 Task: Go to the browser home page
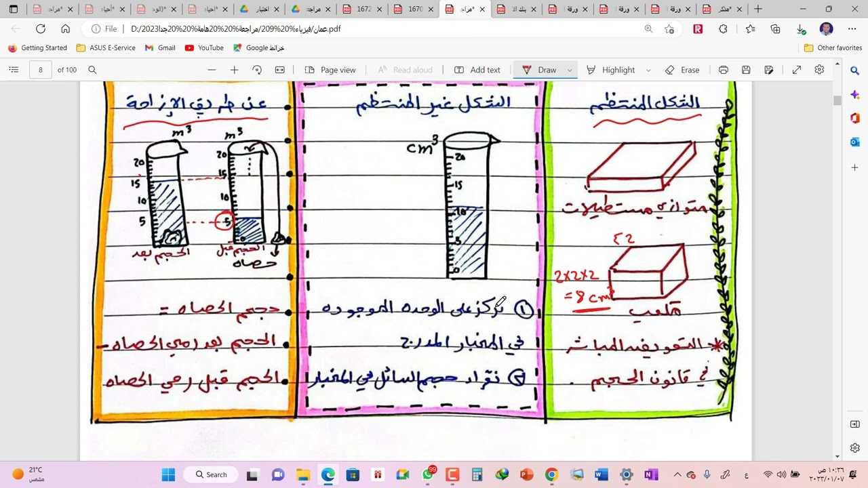[x=65, y=29]
